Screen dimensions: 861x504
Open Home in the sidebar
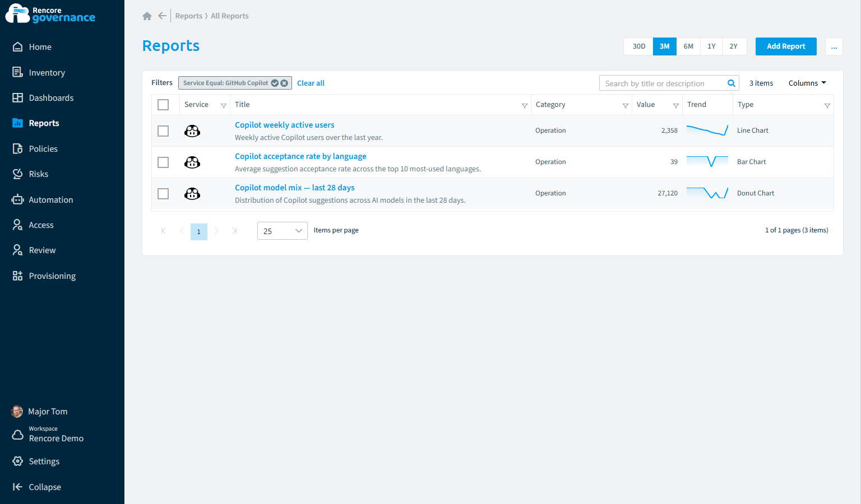click(40, 47)
